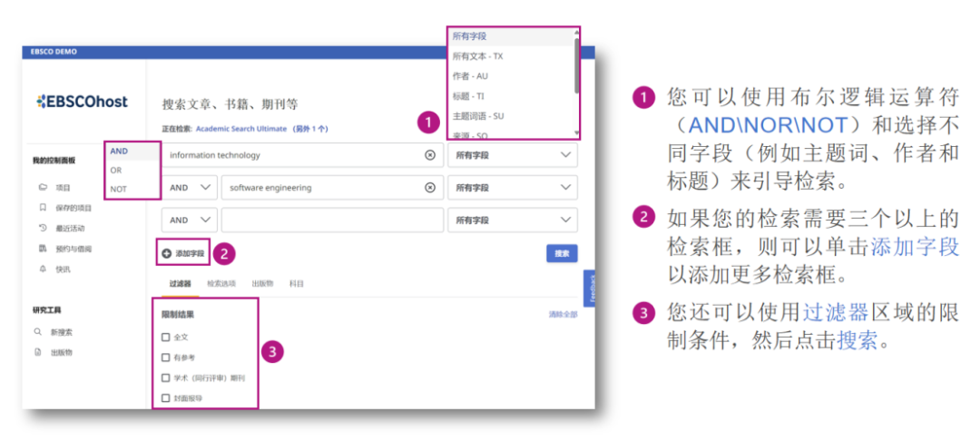Enable 学术（同行评审）期刊 checkbox
This screenshot has width=980, height=441.
166,377
